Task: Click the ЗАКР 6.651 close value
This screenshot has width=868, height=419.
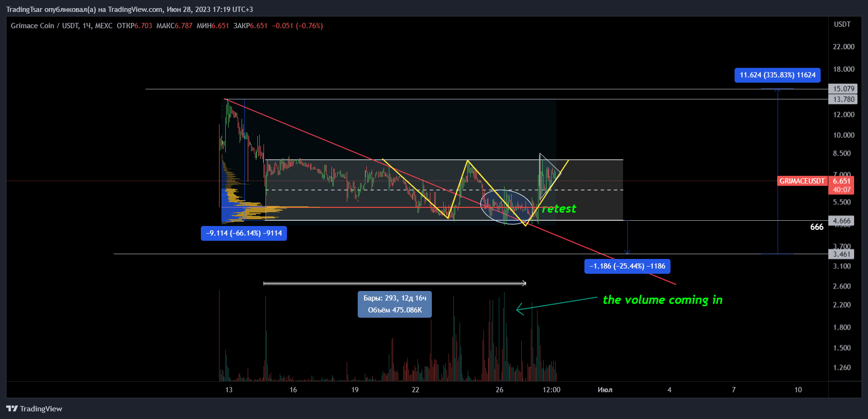Action: [x=251, y=26]
